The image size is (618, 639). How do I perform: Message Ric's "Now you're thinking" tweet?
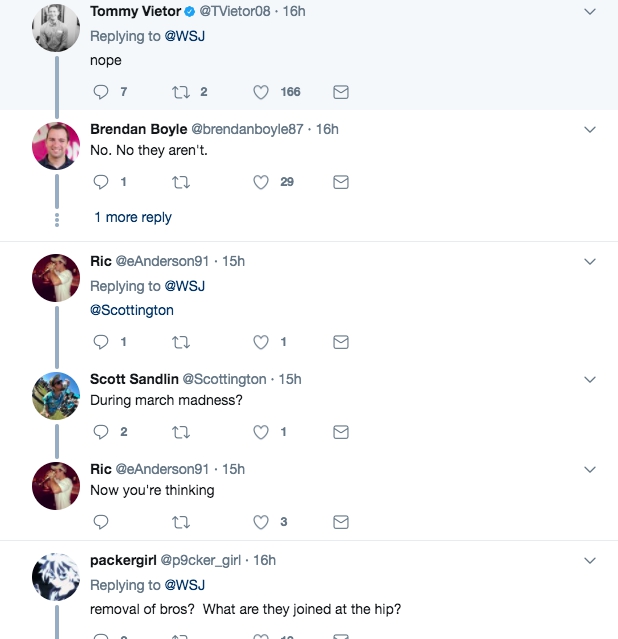340,522
